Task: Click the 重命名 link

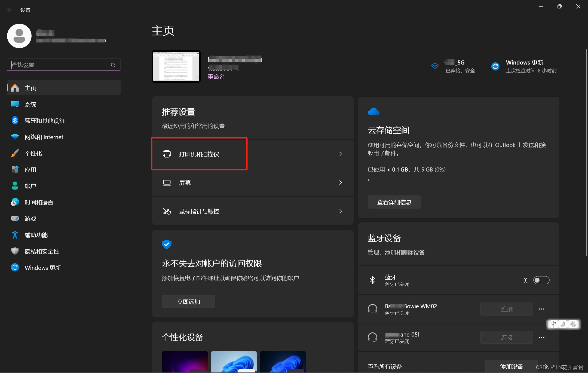Action: point(216,77)
